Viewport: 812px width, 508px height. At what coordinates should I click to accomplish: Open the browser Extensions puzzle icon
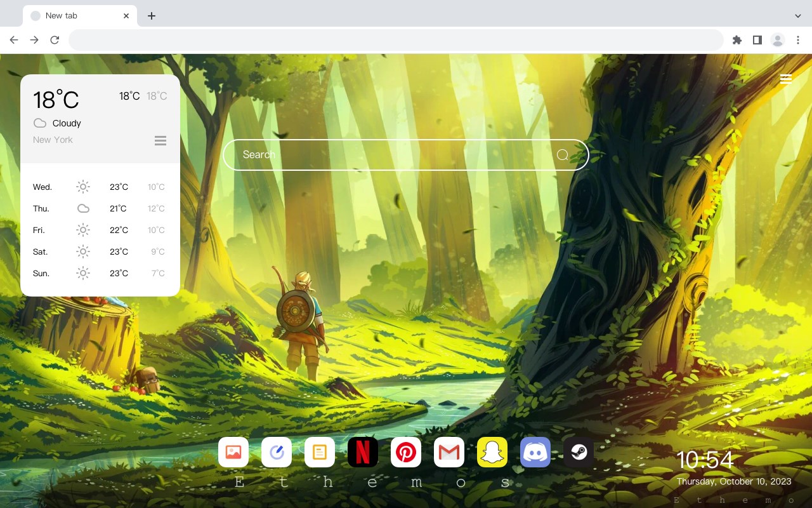pyautogui.click(x=737, y=40)
